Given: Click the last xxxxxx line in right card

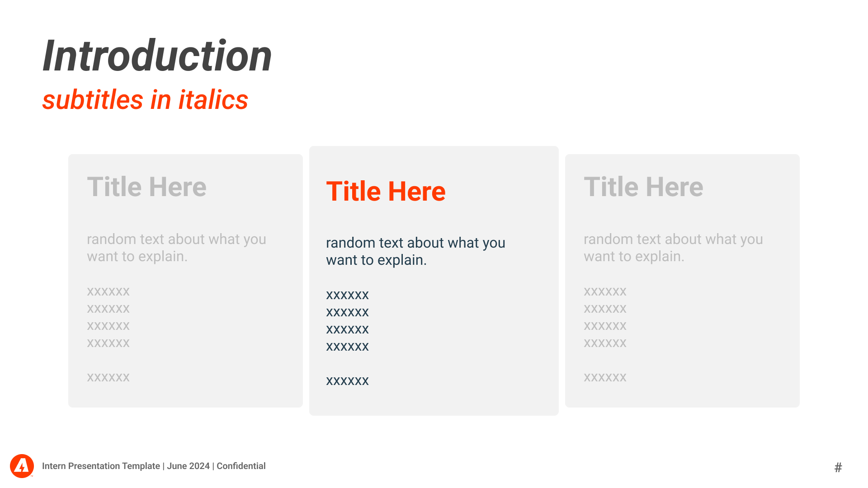Looking at the screenshot, I should [x=605, y=377].
